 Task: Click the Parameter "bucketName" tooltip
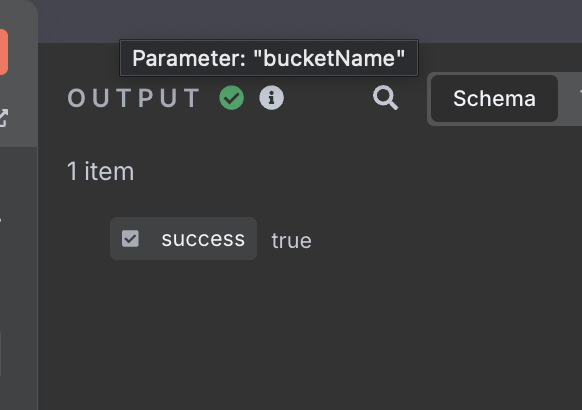click(x=269, y=58)
